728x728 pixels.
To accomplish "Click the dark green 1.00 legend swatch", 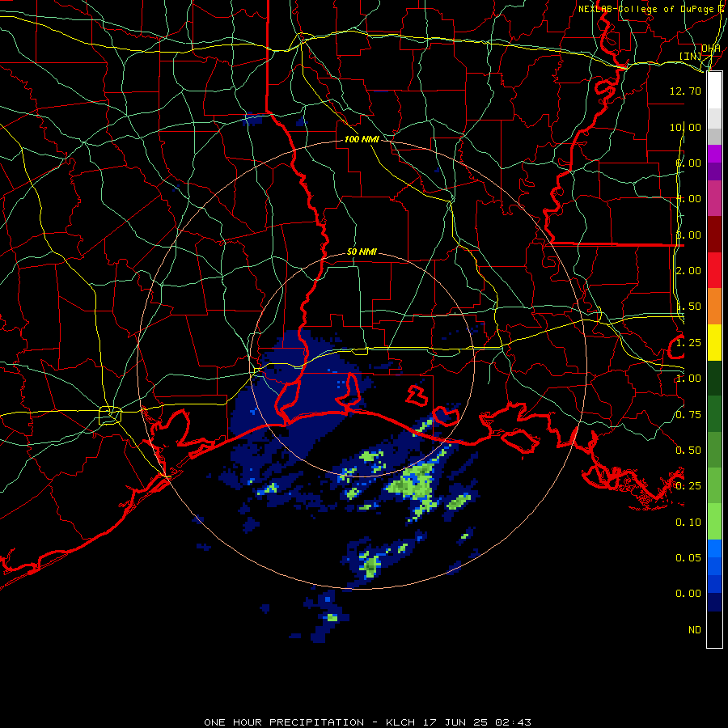I will pos(714,378).
